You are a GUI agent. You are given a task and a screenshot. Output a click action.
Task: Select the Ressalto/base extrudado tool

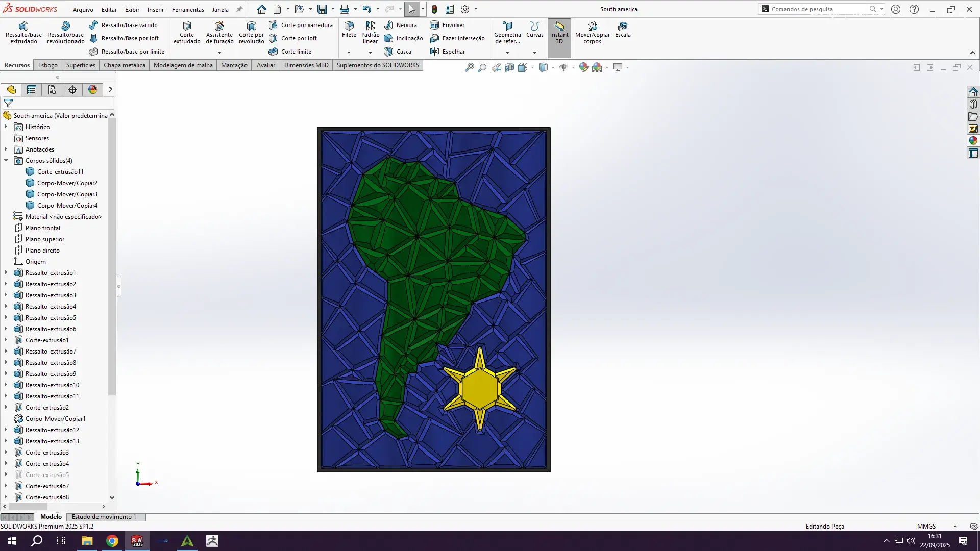point(23,33)
